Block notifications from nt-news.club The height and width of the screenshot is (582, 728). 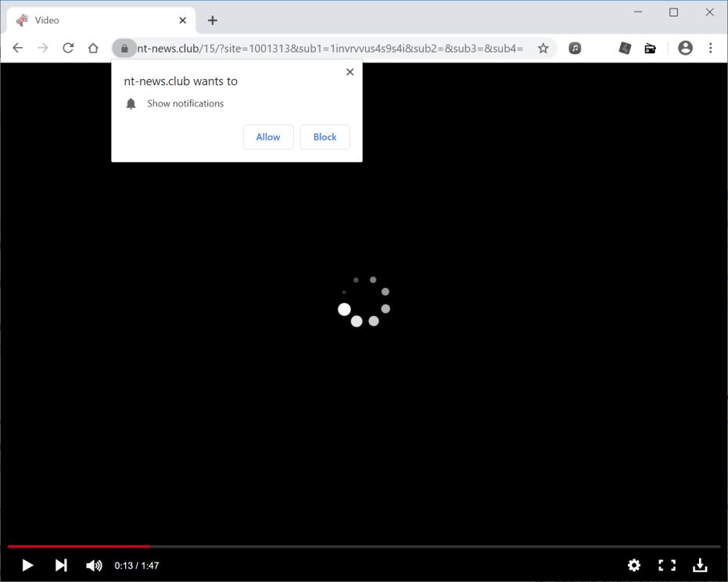pyautogui.click(x=325, y=137)
